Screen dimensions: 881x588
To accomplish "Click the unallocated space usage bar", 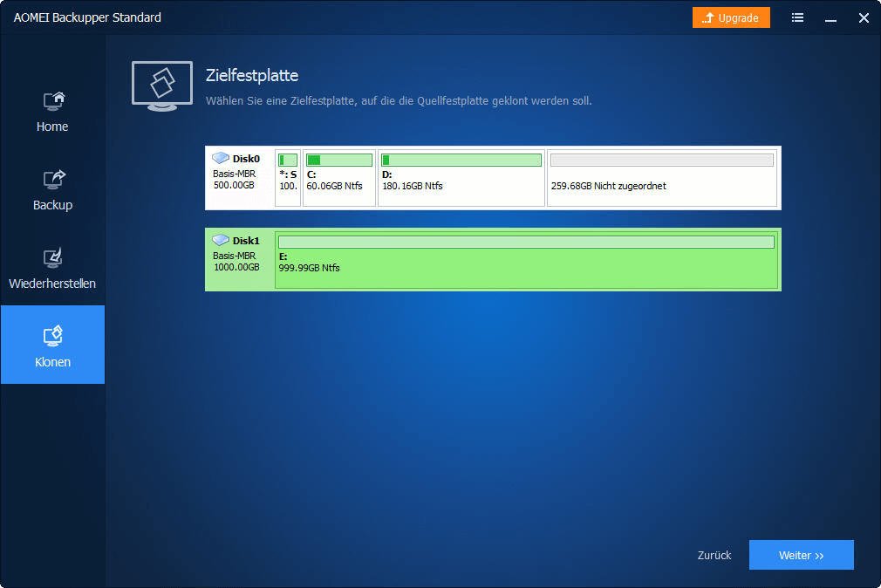I will 662,161.
